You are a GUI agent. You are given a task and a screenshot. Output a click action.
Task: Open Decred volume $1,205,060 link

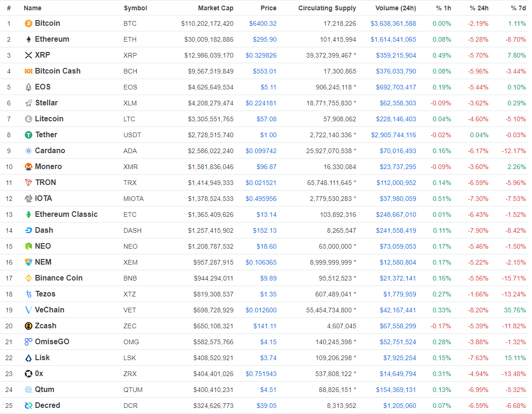[399, 406]
